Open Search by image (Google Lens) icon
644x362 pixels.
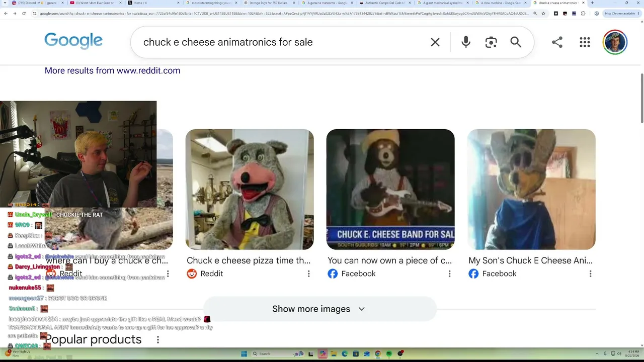click(x=491, y=42)
